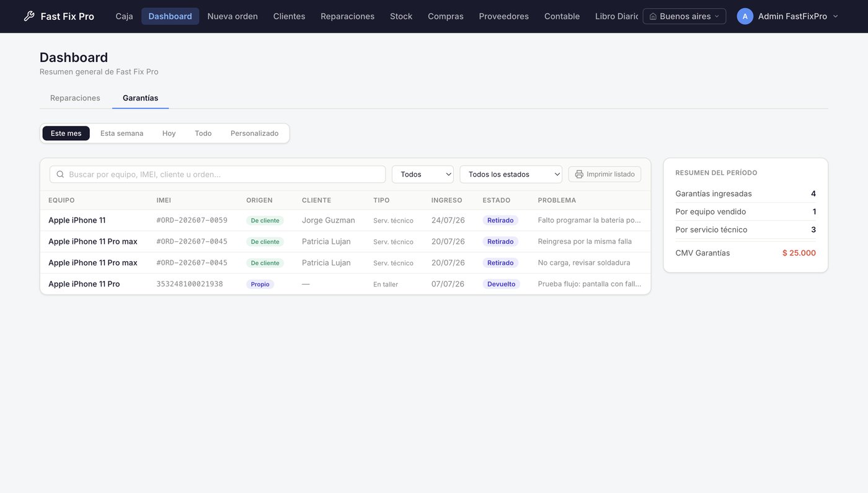The width and height of the screenshot is (868, 493).
Task: Click the Devuelto status badge
Action: pyautogui.click(x=501, y=284)
